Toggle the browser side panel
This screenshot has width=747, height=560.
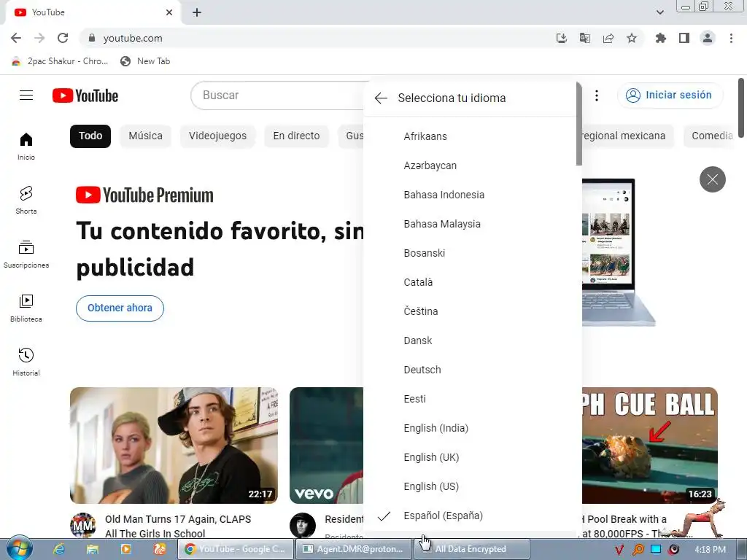pos(684,38)
